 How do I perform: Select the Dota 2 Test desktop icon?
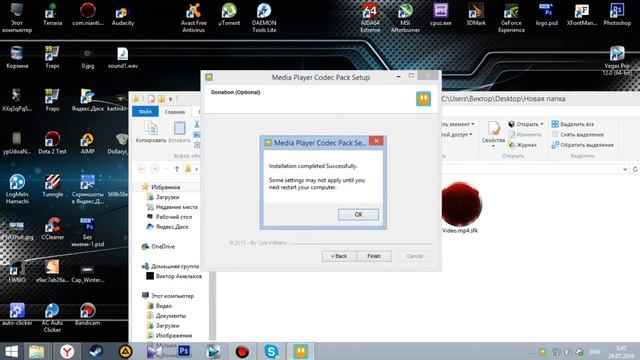[52, 143]
